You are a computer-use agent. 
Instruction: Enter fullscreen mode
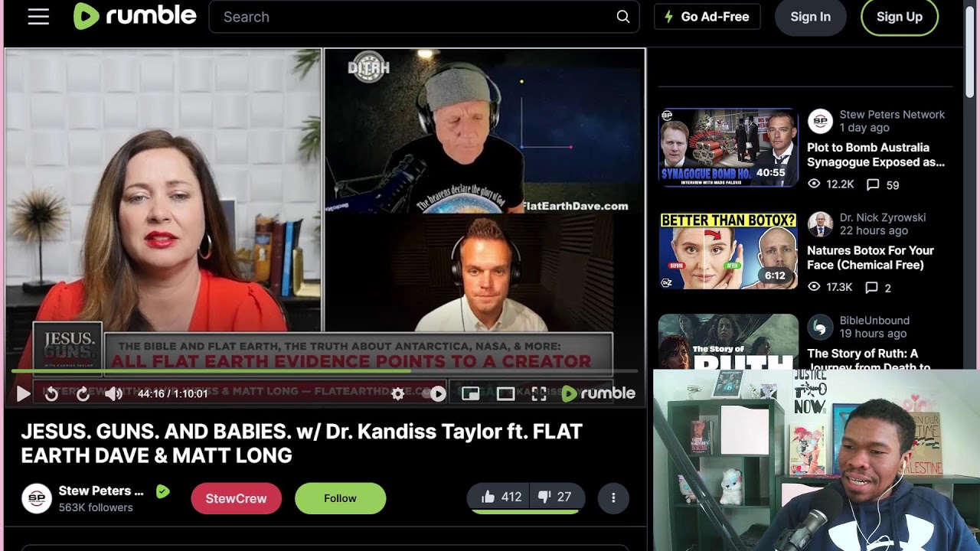pos(539,393)
